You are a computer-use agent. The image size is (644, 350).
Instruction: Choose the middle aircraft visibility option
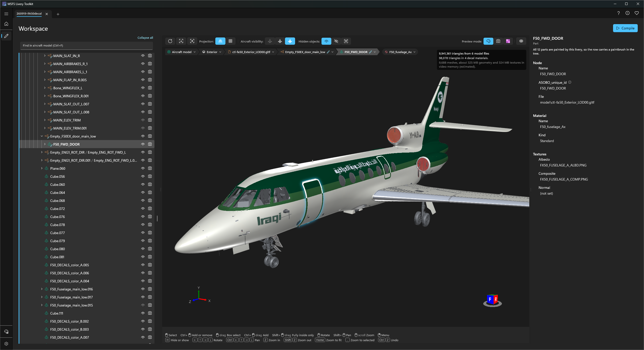click(280, 41)
